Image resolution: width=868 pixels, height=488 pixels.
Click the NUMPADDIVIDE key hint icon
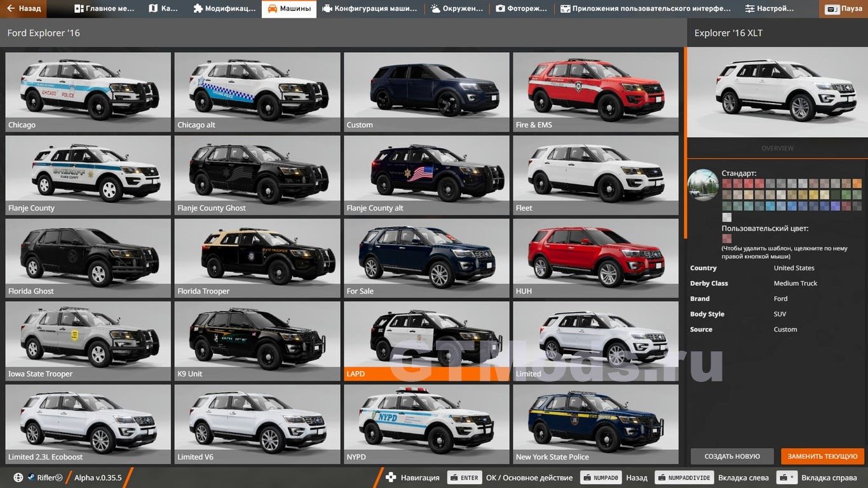(x=684, y=477)
